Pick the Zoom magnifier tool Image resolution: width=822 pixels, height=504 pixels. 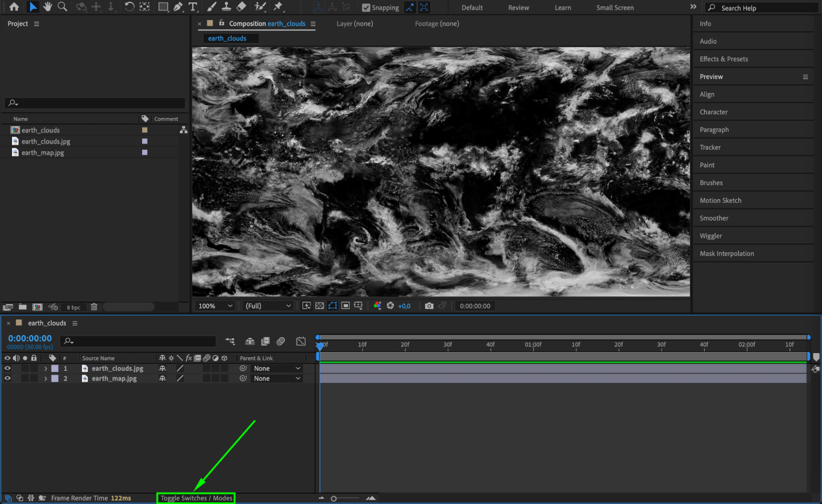[63, 7]
